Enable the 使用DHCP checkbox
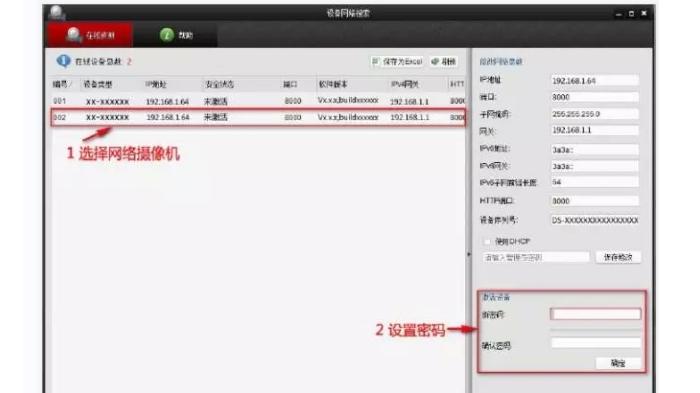Viewport: 700px width, 393px height. click(487, 242)
